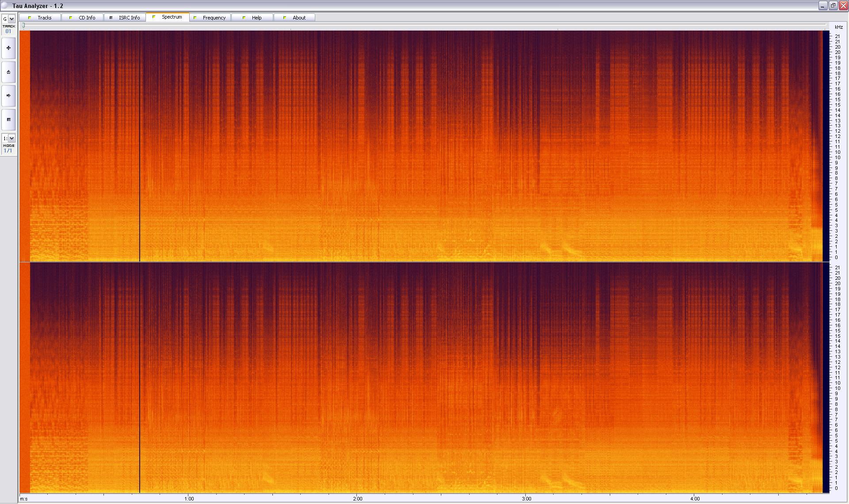Click the plus button in left panel
Viewport: 849px width, 504px height.
pos(8,48)
